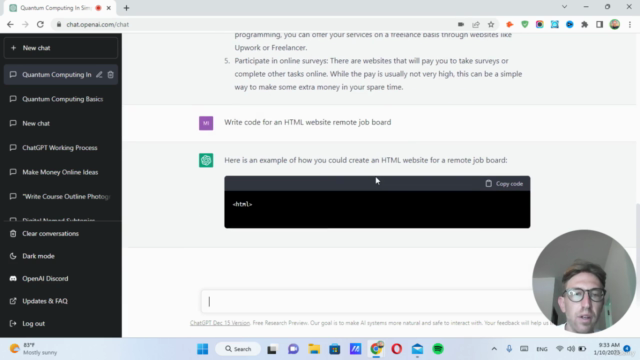Open File Explorer from taskbar
This screenshot has width=640, height=360.
tap(314, 349)
